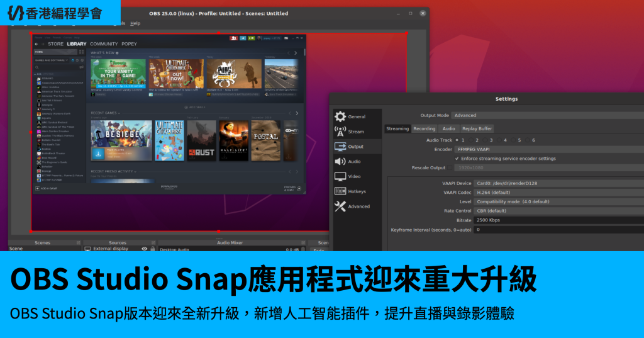
Task: Click Steam forward arrow in OBS preview
Action: (43, 44)
